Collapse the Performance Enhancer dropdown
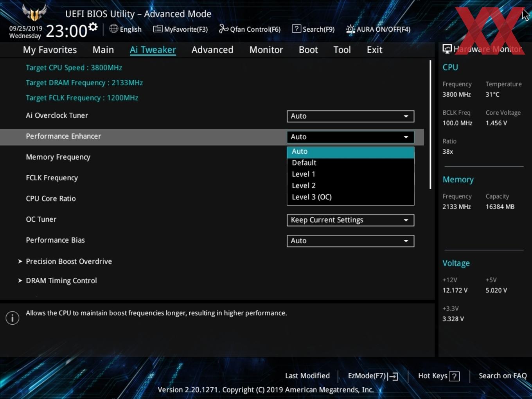532x399 pixels. click(350, 137)
